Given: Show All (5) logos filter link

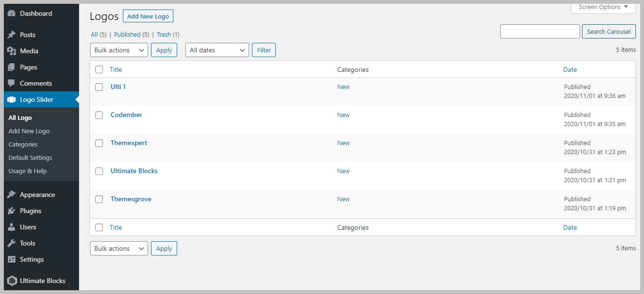Looking at the screenshot, I should coord(99,34).
